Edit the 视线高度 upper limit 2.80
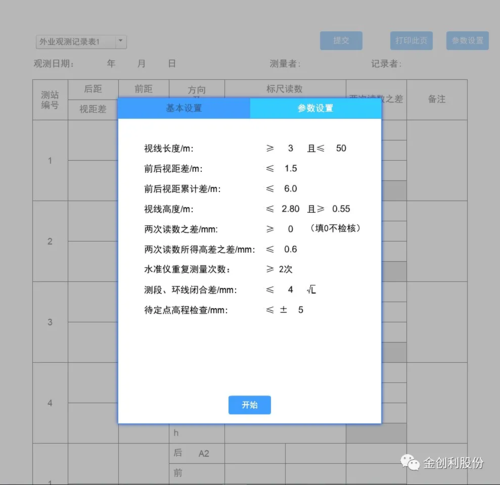The height and width of the screenshot is (485, 500). [x=290, y=209]
